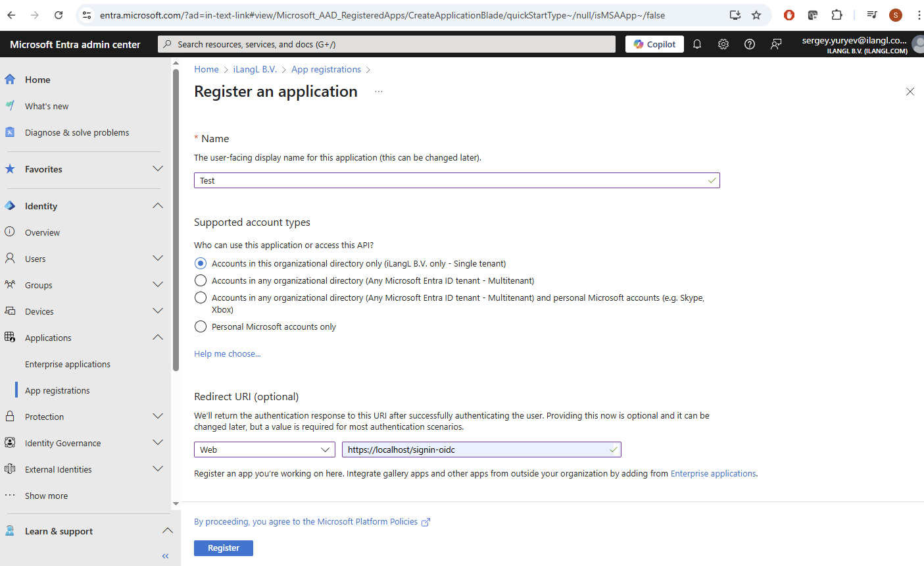The height and width of the screenshot is (566, 924).
Task: Open the more options ellipsis beside page title
Action: coord(379,91)
